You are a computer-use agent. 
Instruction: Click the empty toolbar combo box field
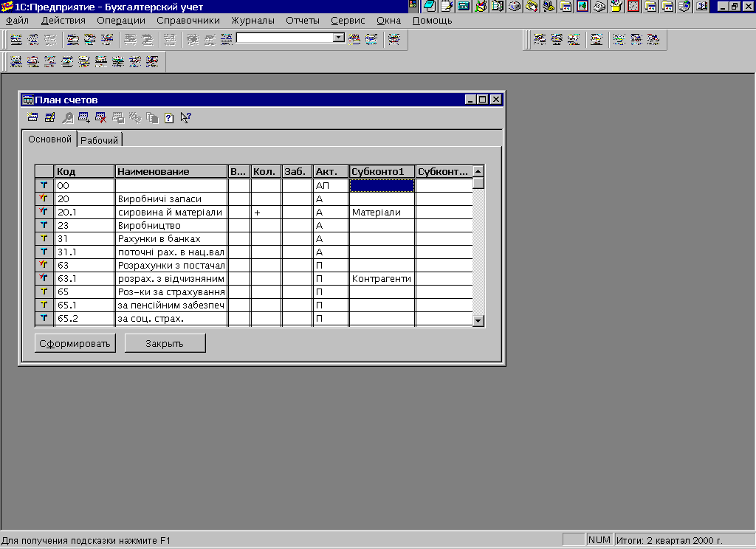(285, 38)
